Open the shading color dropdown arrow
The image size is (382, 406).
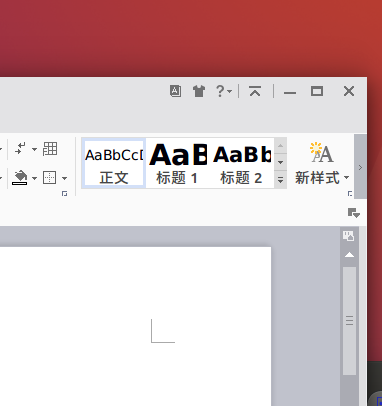point(34,178)
